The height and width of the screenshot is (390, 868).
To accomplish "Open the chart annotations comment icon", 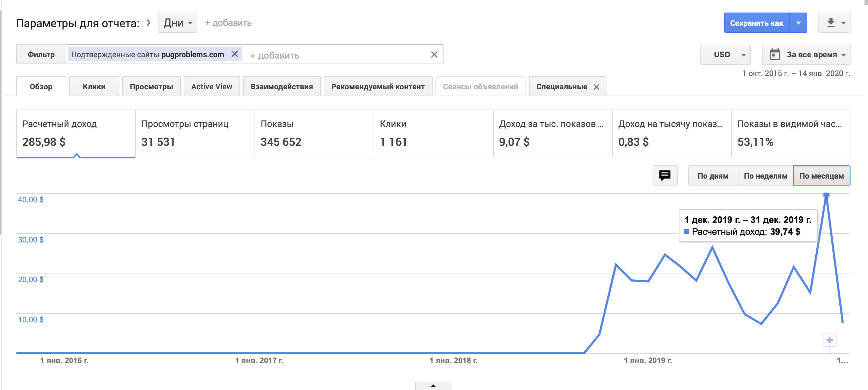I will coord(665,175).
